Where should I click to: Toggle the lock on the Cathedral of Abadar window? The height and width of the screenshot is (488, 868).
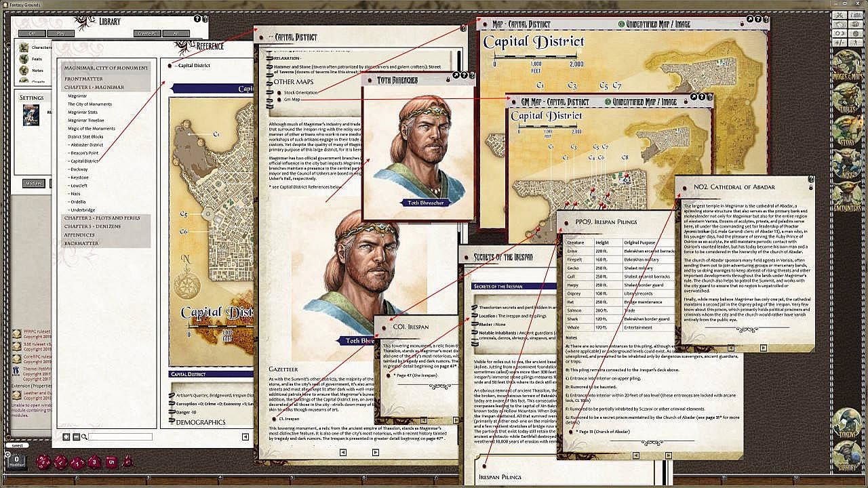pyautogui.click(x=810, y=187)
